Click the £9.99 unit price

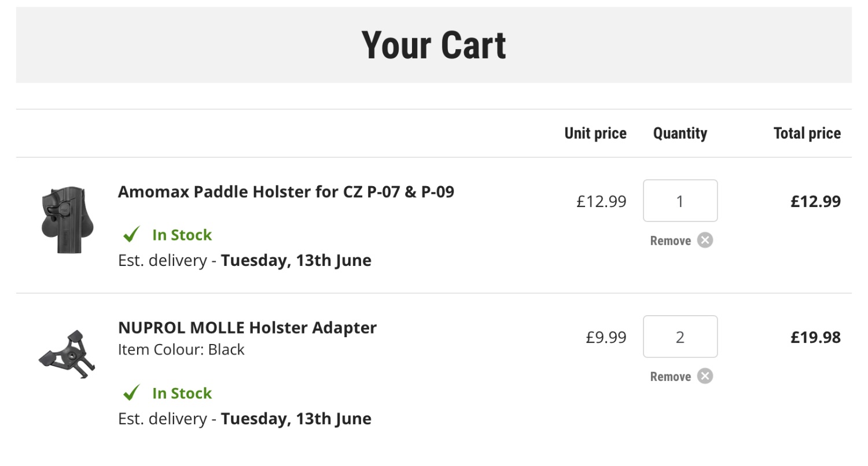pos(606,337)
